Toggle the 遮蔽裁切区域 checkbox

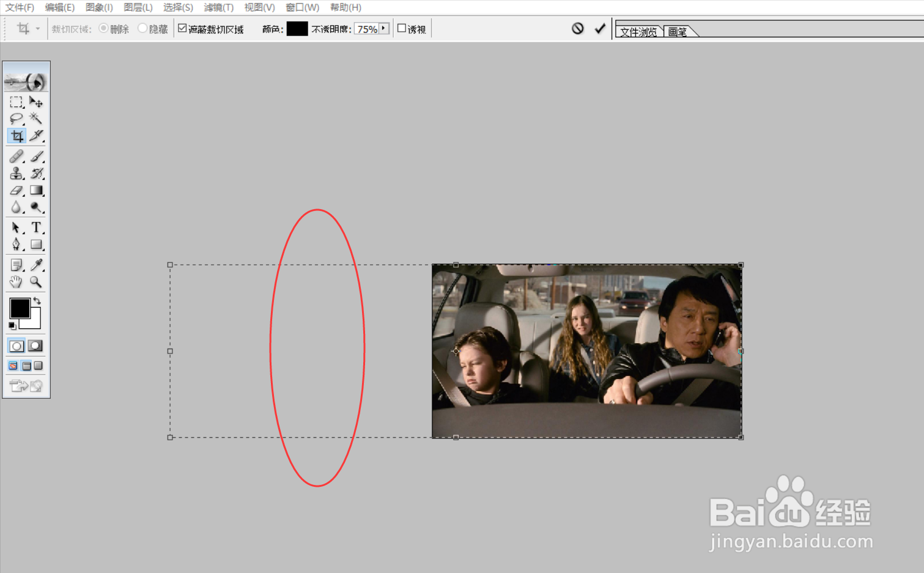coord(182,28)
